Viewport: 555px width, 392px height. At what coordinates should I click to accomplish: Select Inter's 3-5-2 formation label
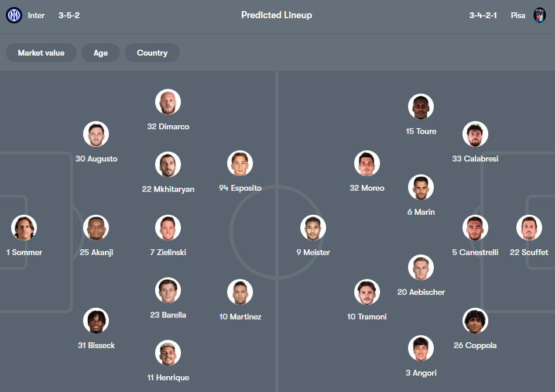[x=68, y=15]
